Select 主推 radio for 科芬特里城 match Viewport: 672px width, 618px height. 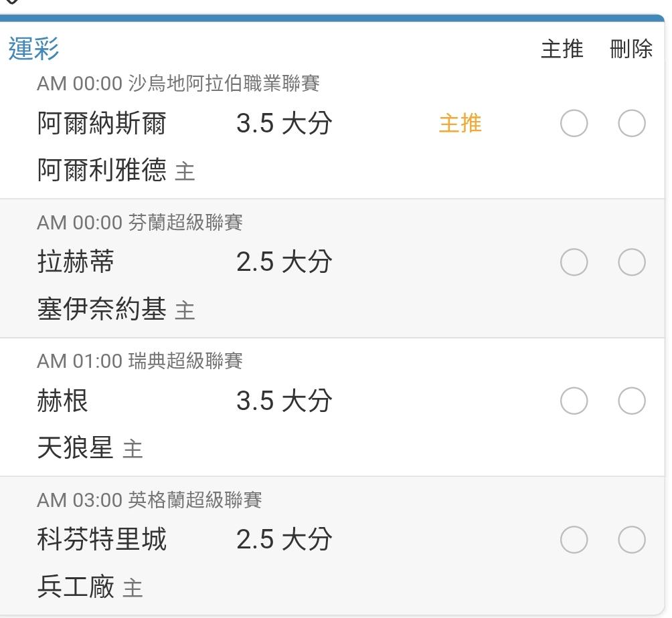(x=574, y=540)
